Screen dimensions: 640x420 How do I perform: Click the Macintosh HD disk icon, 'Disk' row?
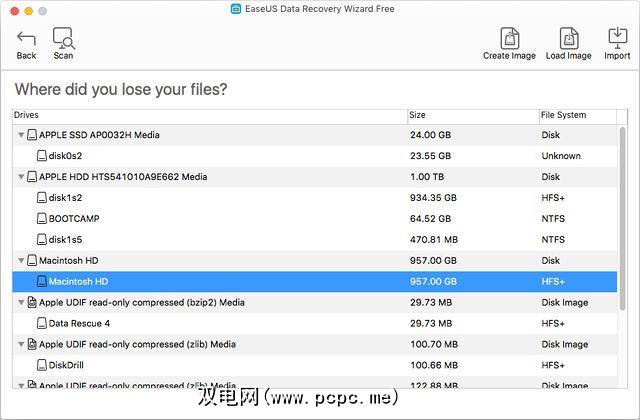[x=32, y=260]
